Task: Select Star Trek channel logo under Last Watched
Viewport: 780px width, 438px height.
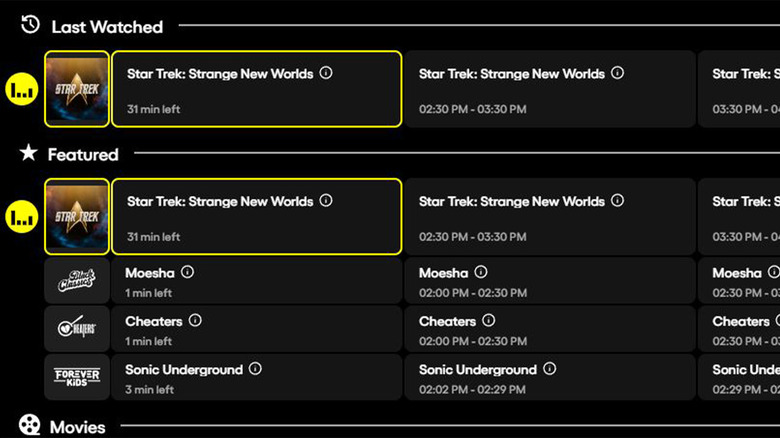Action: pos(77,90)
